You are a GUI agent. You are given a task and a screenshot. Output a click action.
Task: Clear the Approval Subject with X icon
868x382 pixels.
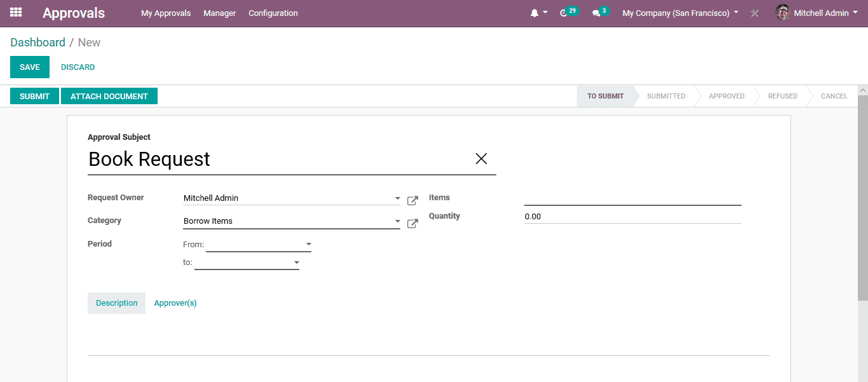pos(481,159)
